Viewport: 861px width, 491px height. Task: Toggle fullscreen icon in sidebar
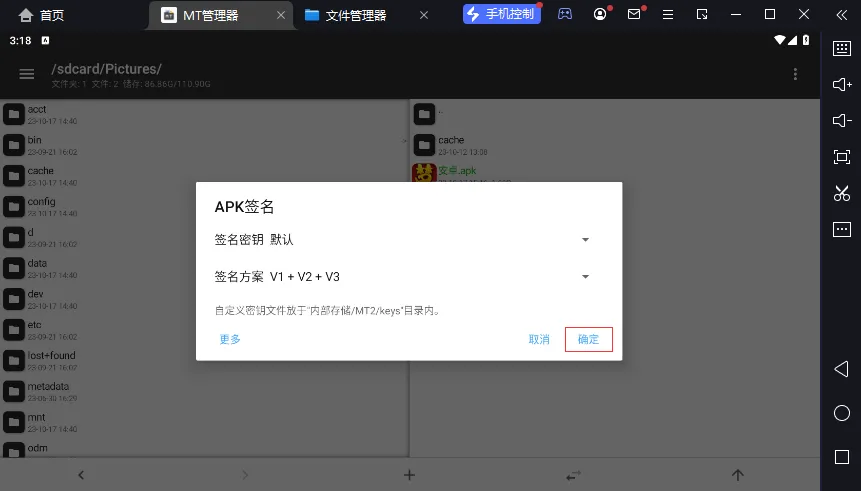[x=842, y=157]
